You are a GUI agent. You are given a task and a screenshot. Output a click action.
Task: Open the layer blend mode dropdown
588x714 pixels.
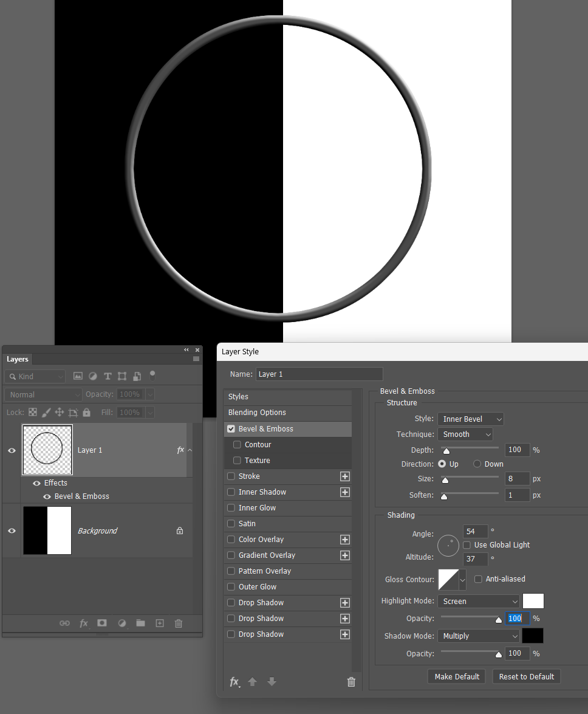[43, 394]
